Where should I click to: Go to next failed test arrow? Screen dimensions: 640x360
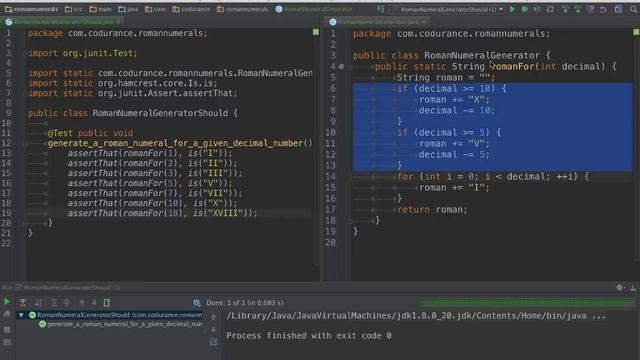click(x=94, y=302)
